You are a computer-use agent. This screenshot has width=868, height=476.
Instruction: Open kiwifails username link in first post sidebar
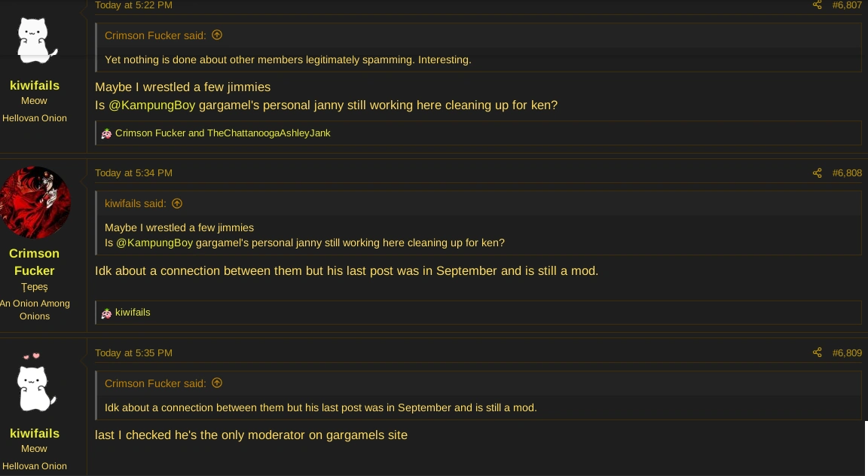[x=35, y=86]
